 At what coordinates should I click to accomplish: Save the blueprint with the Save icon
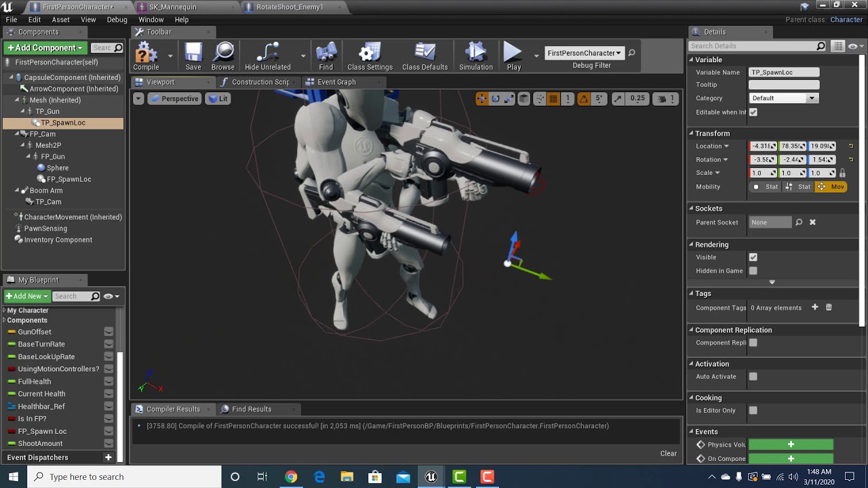193,54
